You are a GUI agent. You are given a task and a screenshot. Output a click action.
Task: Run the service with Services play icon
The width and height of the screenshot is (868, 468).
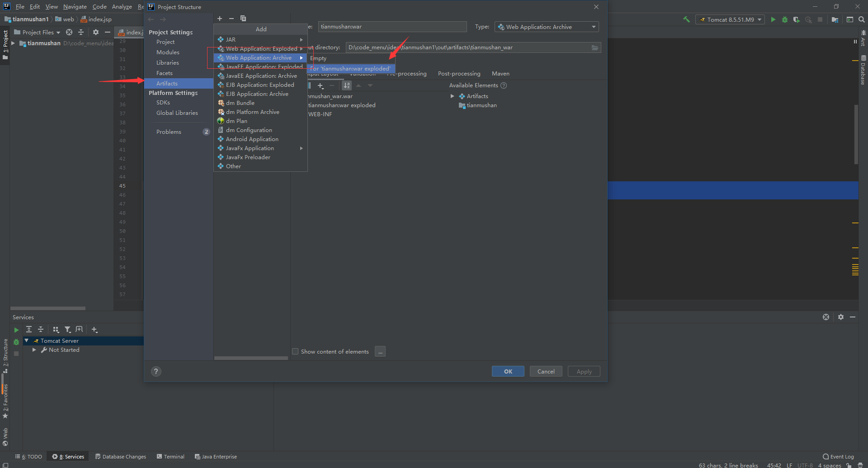point(16,330)
